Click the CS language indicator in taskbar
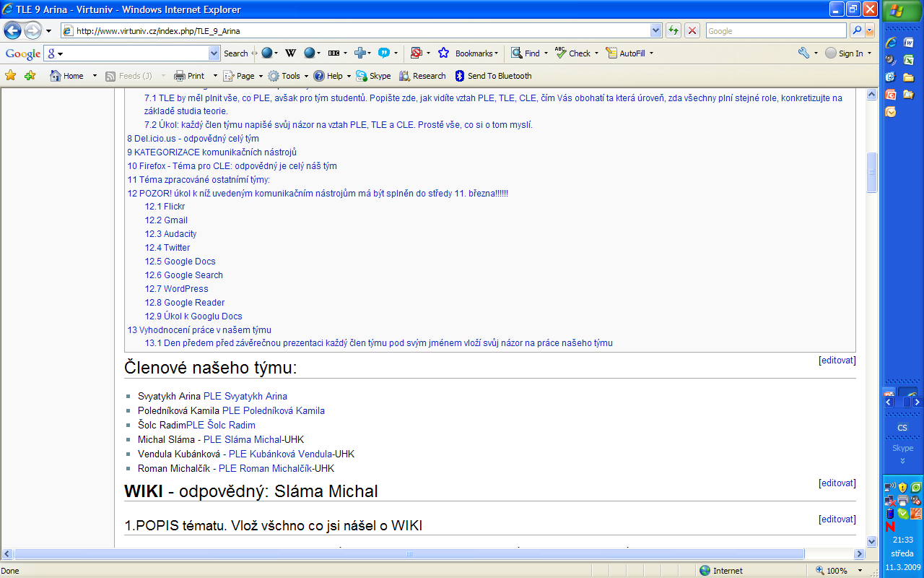Viewport: 924px width, 578px height. [x=902, y=428]
